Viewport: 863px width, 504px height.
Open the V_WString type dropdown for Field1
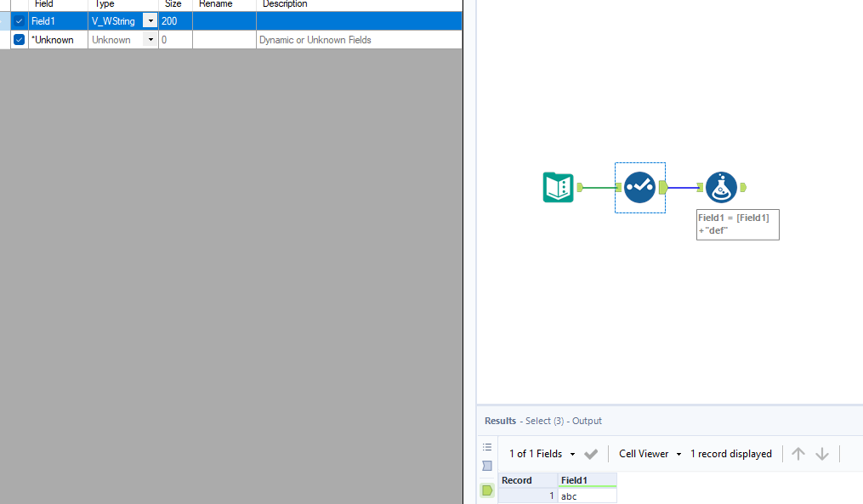[150, 20]
